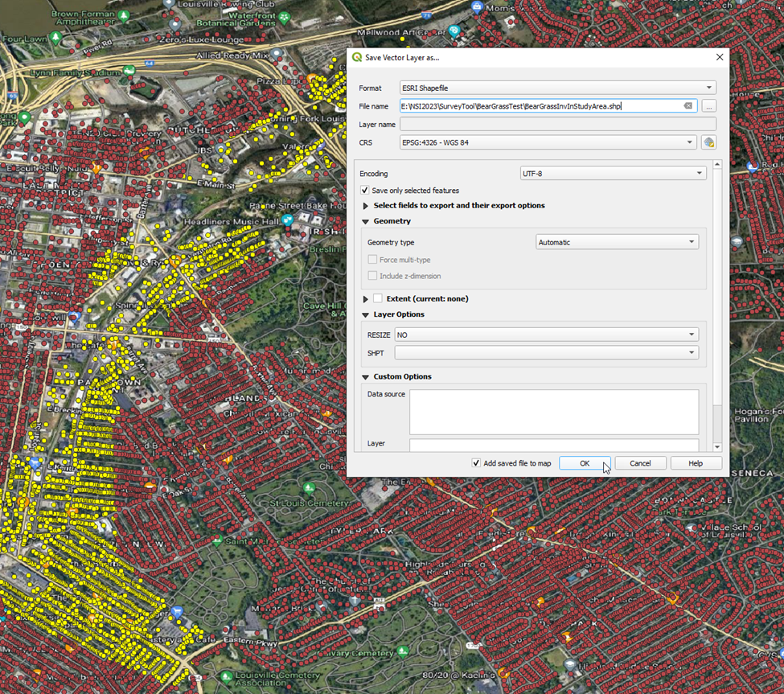Click scrollbar up arrow in options panel

click(717, 165)
